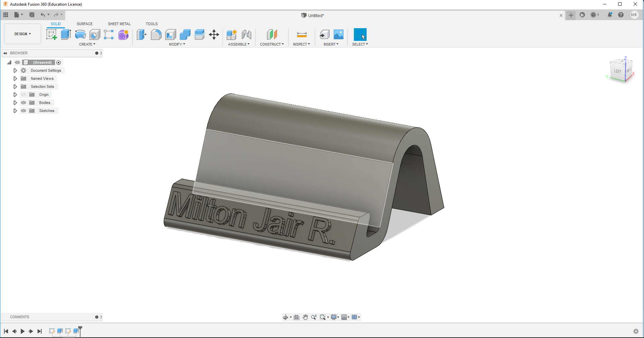Open the Create Form purple icon
The height and width of the screenshot is (338, 644).
tap(123, 35)
